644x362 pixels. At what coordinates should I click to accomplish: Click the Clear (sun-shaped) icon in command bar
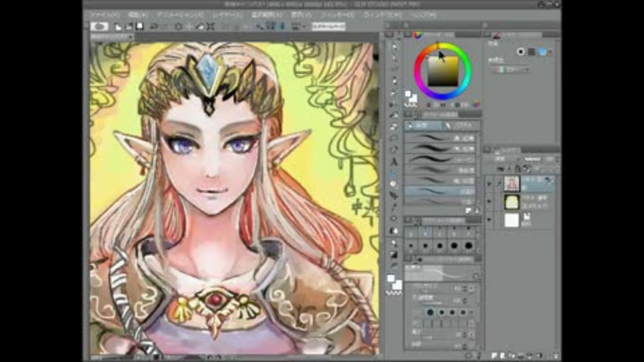(x=178, y=27)
